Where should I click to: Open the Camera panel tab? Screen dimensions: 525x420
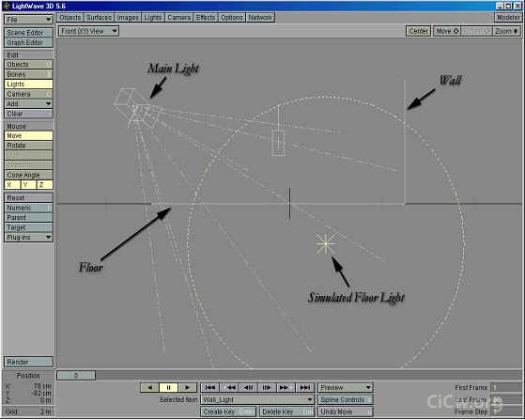[179, 18]
